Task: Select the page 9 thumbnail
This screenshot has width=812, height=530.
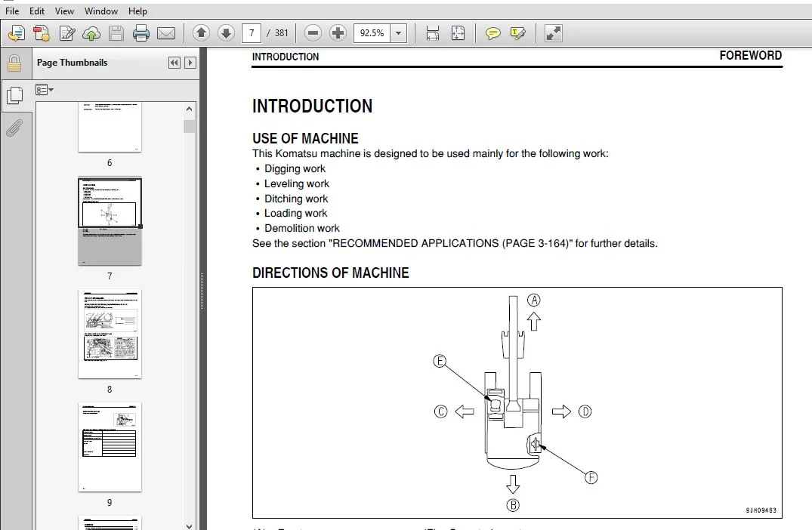Action: [x=110, y=448]
